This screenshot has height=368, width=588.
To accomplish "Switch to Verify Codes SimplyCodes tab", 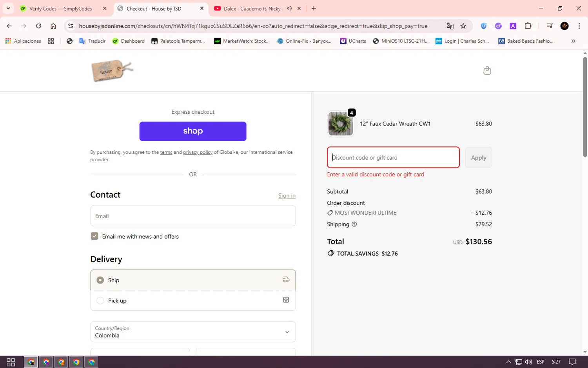I will [x=61, y=9].
